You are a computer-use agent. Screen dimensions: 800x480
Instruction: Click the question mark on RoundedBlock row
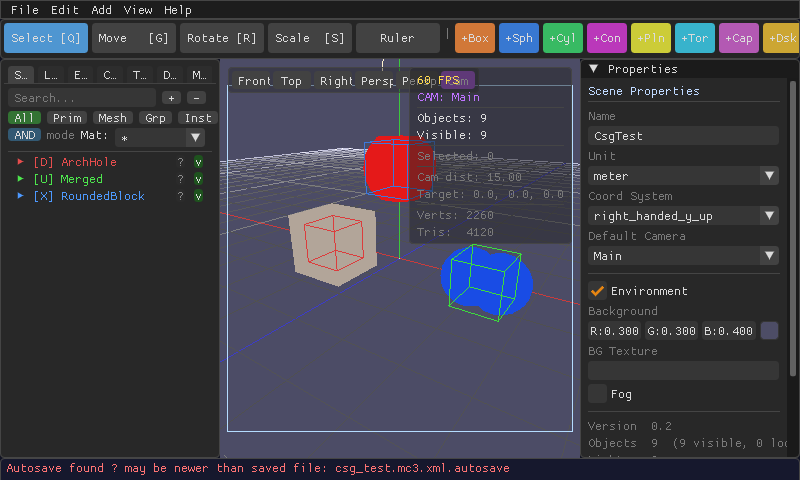click(x=180, y=196)
